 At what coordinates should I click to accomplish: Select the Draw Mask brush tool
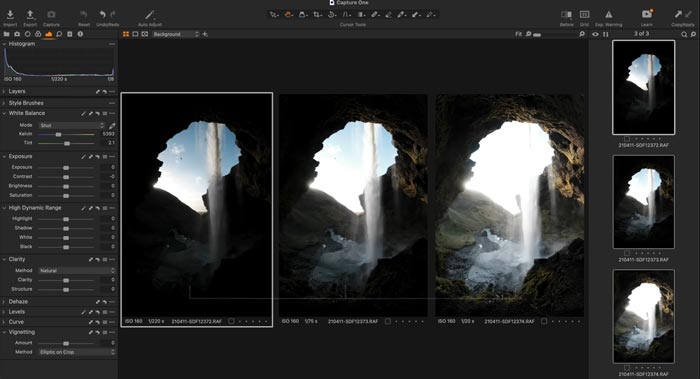pyautogui.click(x=375, y=15)
